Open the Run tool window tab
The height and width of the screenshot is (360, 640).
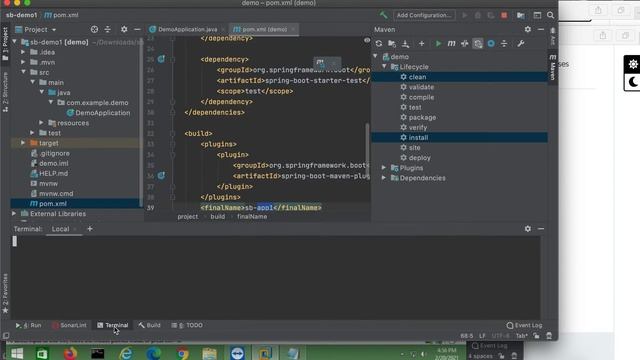coord(29,325)
